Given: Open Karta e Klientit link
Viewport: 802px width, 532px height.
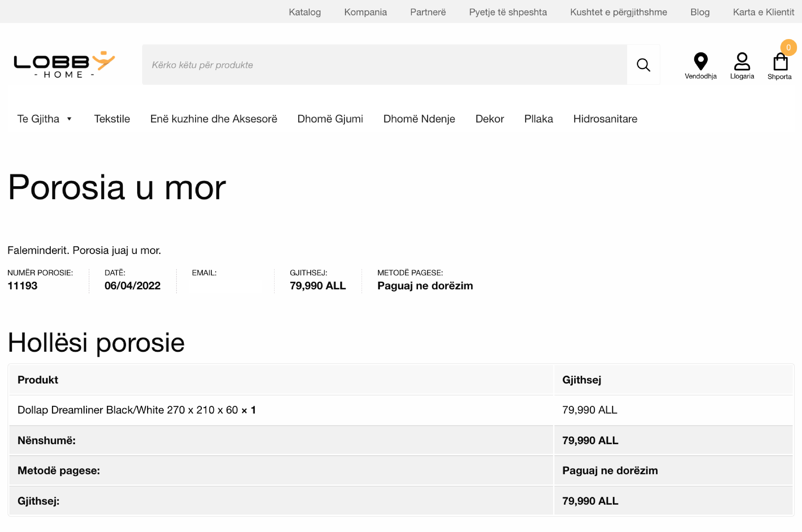Looking at the screenshot, I should click(763, 12).
